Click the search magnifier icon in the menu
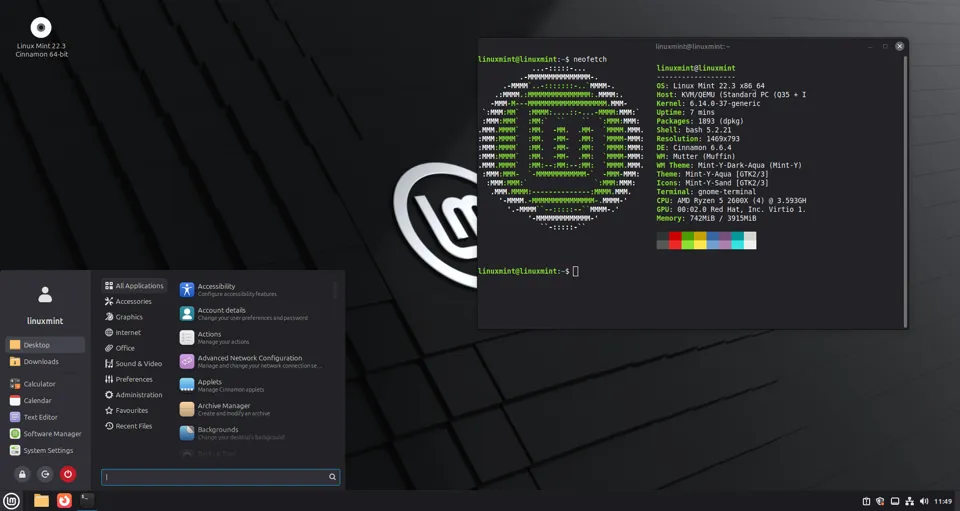Image resolution: width=960 pixels, height=511 pixels. coord(332,477)
